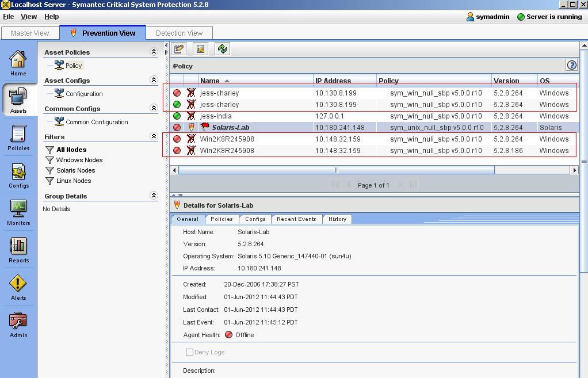Open the Policies sidebar icon
This screenshot has width=588, height=378.
click(18, 137)
